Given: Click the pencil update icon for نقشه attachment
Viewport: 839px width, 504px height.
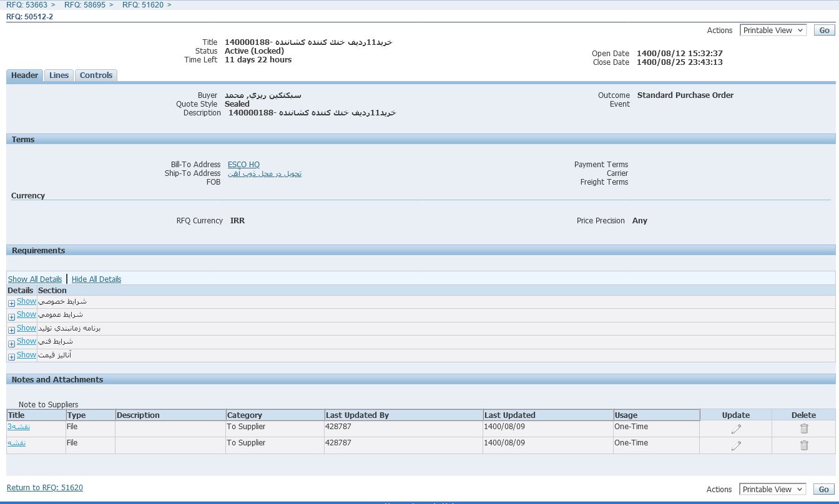Looking at the screenshot, I should [736, 445].
